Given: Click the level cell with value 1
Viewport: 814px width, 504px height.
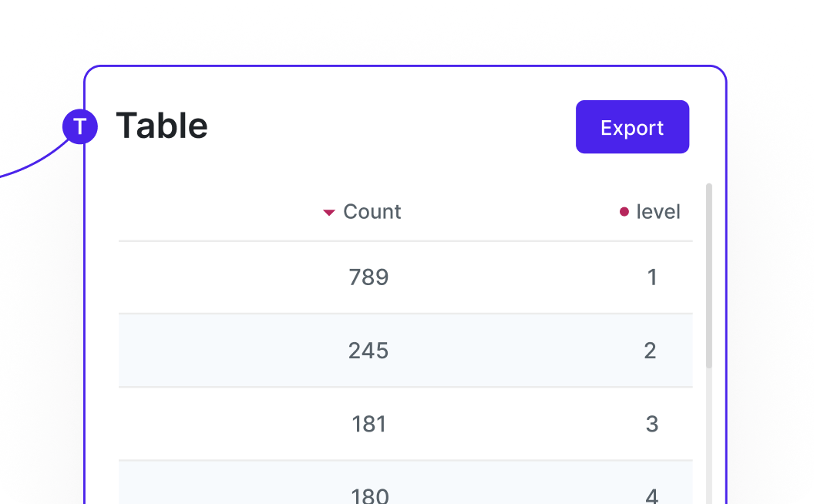Looking at the screenshot, I should [652, 277].
